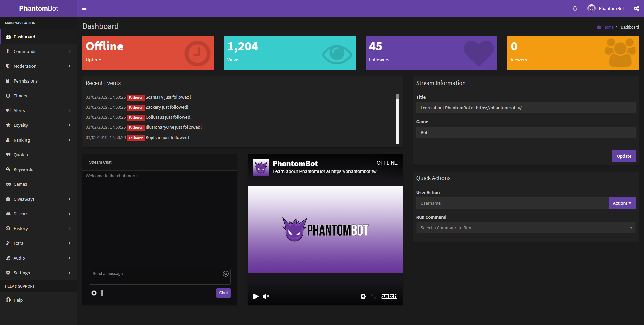This screenshot has height=325, width=644.
Task: Open the chat viewer list icon
Action: pos(104,293)
